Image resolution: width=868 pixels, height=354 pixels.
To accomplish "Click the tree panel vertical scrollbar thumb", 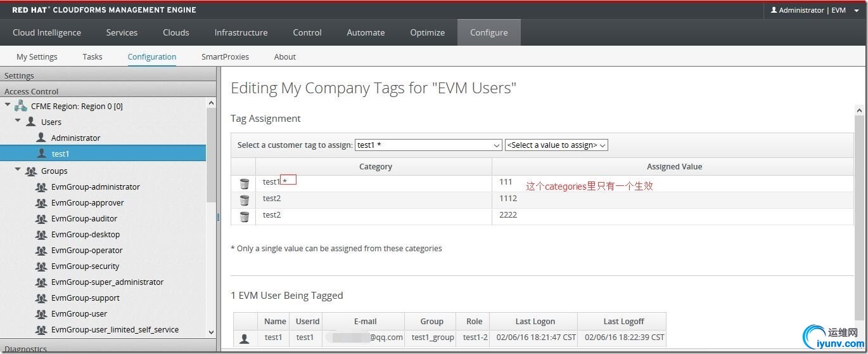I will click(211, 154).
